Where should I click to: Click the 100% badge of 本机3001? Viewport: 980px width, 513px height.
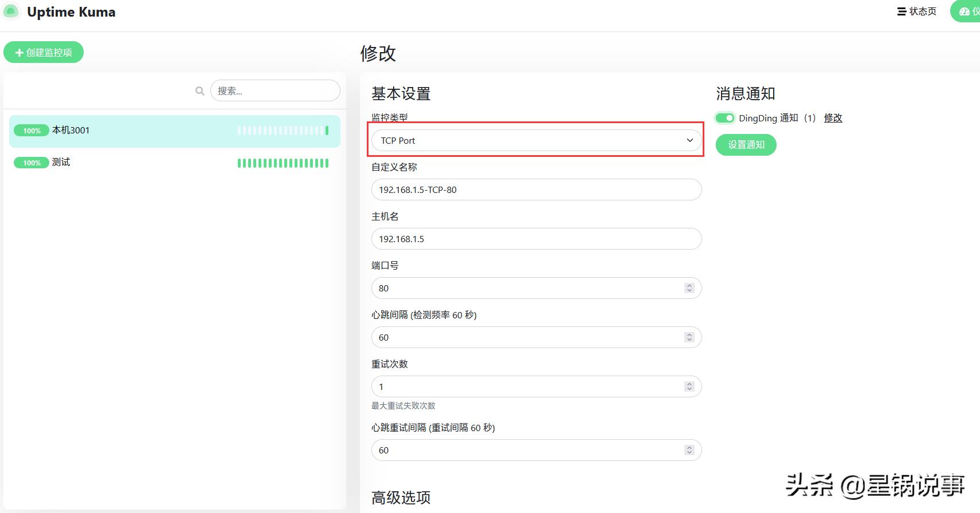pyautogui.click(x=32, y=131)
